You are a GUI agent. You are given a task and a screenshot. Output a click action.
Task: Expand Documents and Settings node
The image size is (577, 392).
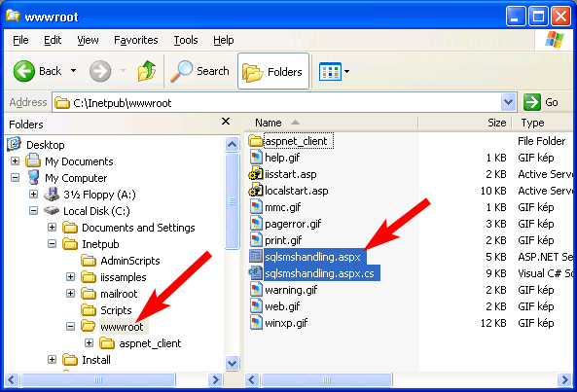point(52,228)
